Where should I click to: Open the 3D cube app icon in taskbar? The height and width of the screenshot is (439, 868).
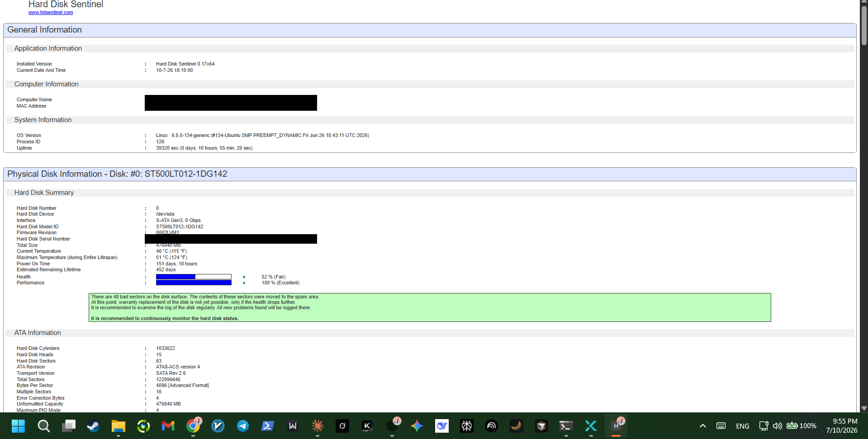541,426
